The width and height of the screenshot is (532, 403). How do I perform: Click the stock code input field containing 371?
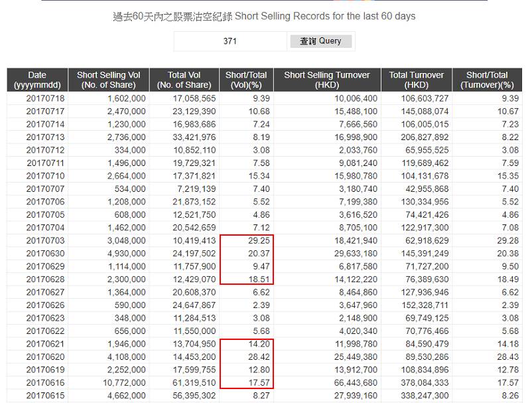click(x=230, y=41)
